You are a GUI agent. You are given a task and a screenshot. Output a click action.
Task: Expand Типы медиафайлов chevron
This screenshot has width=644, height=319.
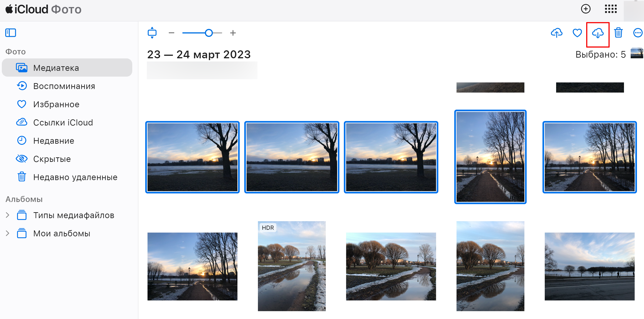[8, 215]
